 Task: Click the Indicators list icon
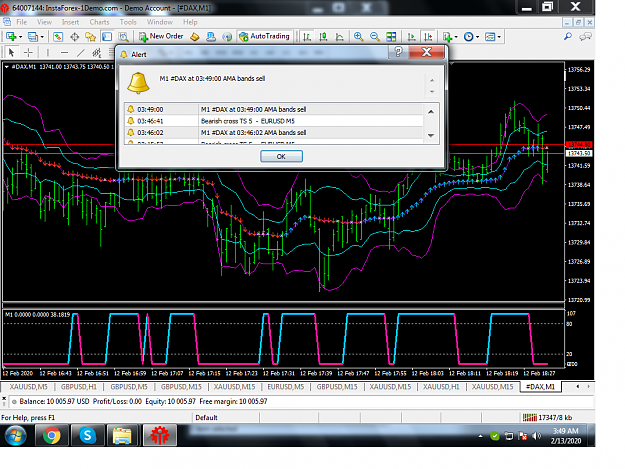[x=448, y=37]
